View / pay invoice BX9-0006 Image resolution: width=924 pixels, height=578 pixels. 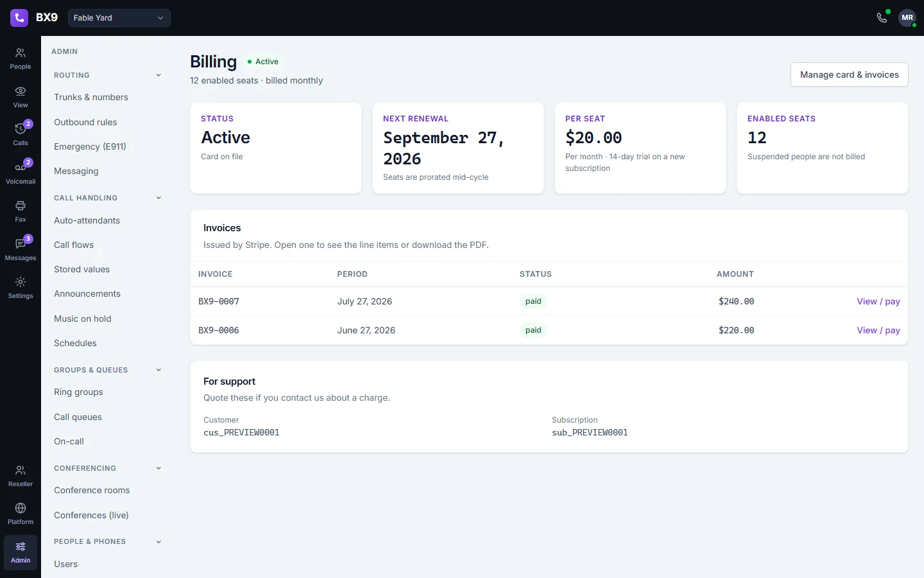(878, 330)
